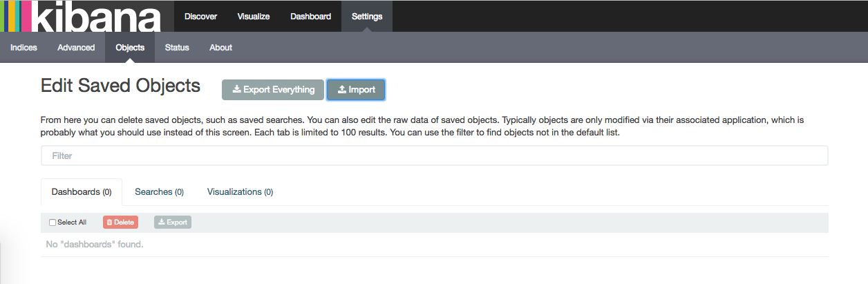The width and height of the screenshot is (868, 284).
Task: Go to the Dashboard tab
Action: coord(311,16)
